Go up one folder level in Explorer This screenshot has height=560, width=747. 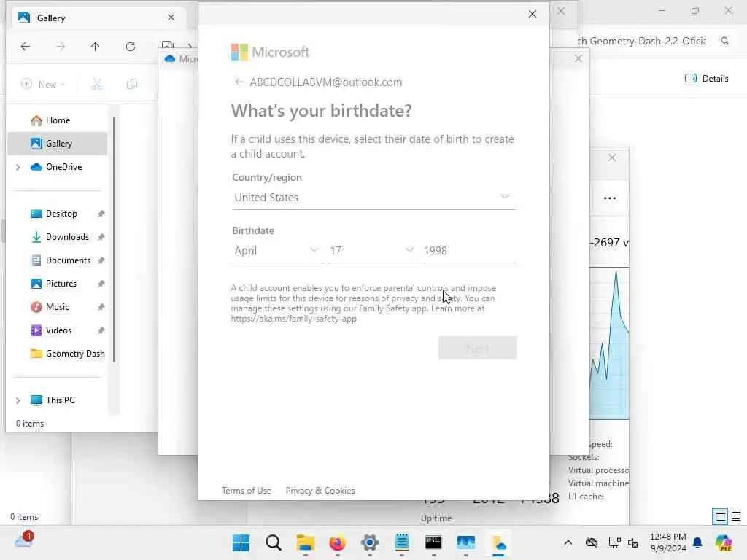pyautogui.click(x=96, y=46)
